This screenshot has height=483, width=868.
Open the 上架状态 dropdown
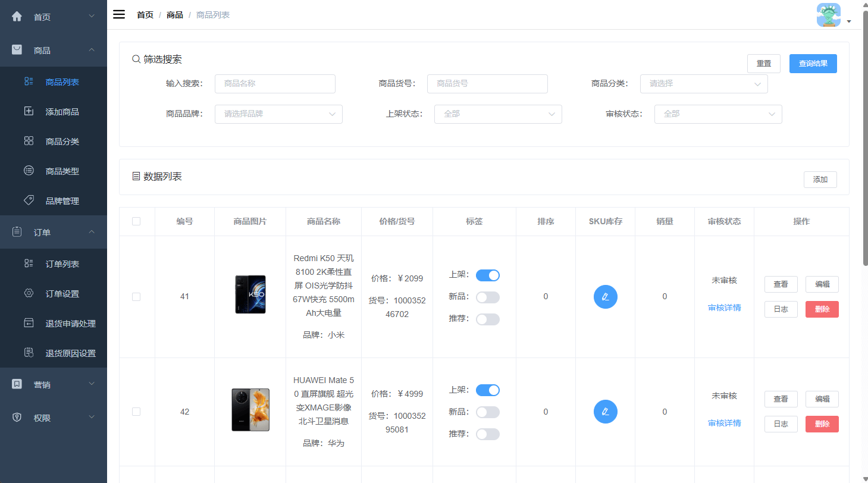coord(497,114)
